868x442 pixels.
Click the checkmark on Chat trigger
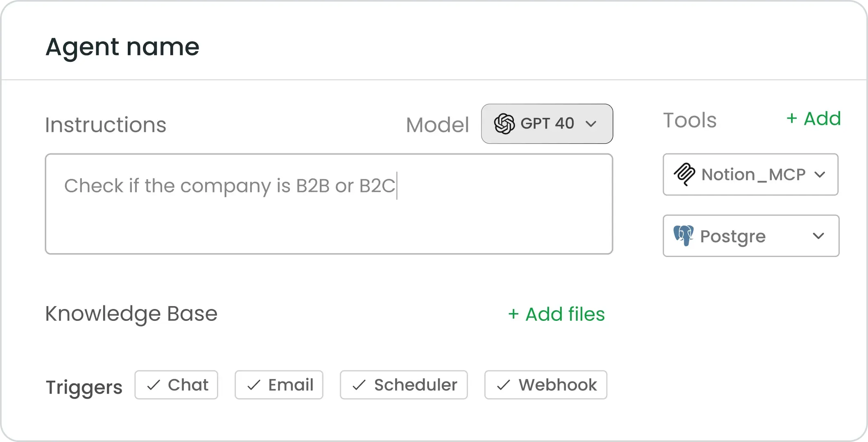click(154, 385)
